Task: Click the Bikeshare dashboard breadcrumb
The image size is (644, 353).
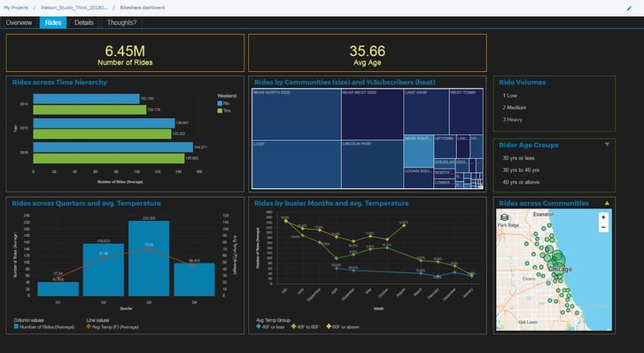Action: 143,8
